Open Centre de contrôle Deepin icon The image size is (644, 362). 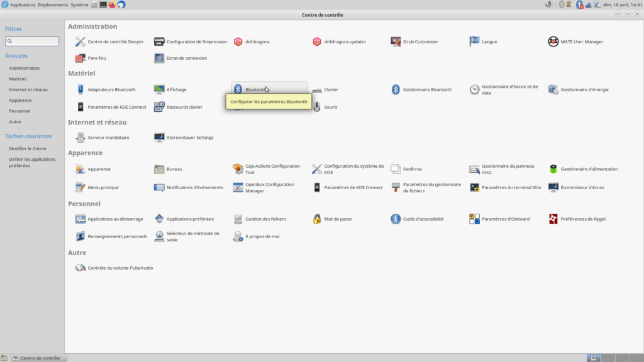coord(80,41)
